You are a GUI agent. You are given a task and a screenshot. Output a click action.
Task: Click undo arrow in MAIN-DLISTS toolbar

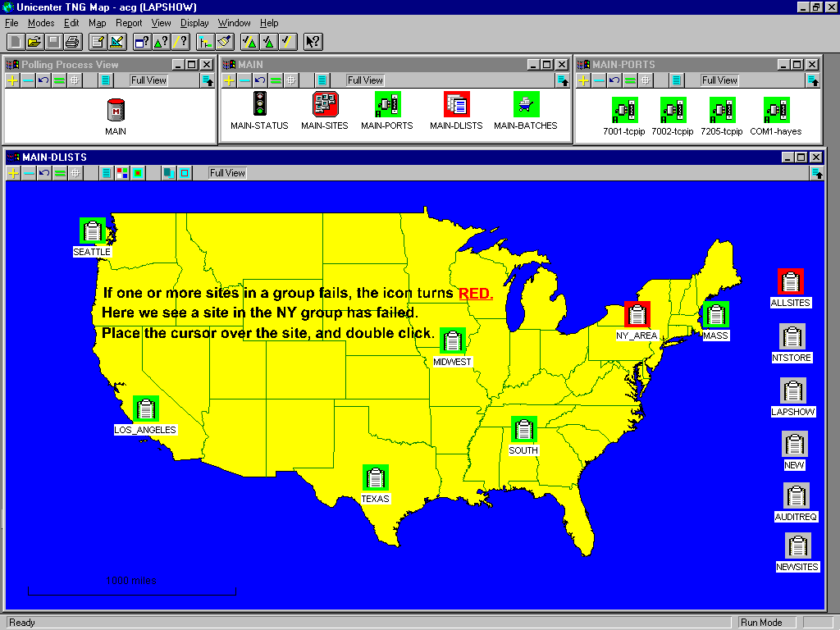(x=44, y=173)
